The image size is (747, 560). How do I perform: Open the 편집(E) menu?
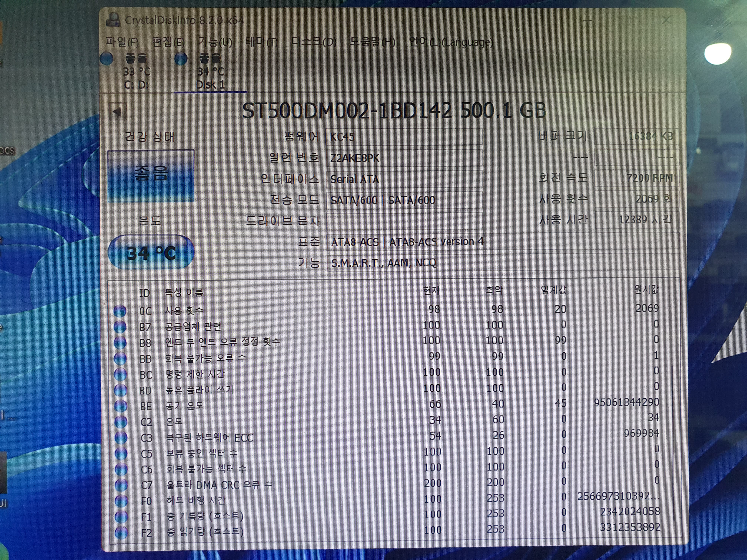[168, 42]
